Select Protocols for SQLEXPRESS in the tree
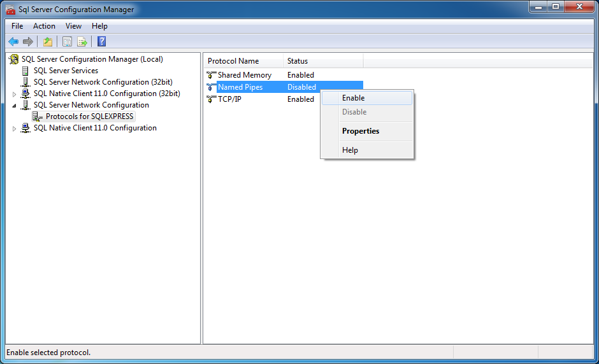This screenshot has height=364, width=599. [x=89, y=116]
